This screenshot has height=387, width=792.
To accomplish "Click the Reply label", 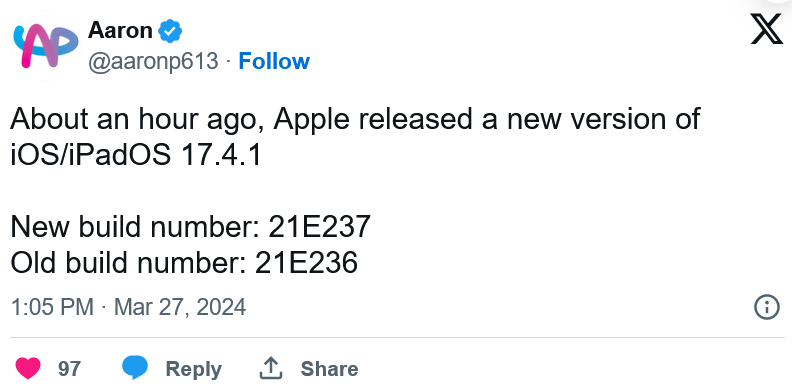I will (193, 369).
